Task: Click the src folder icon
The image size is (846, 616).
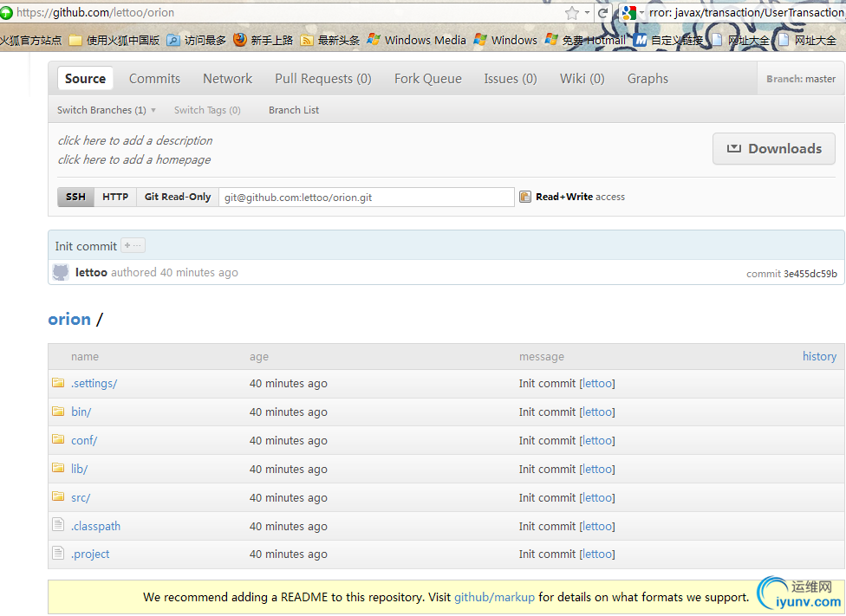Action: (58, 496)
